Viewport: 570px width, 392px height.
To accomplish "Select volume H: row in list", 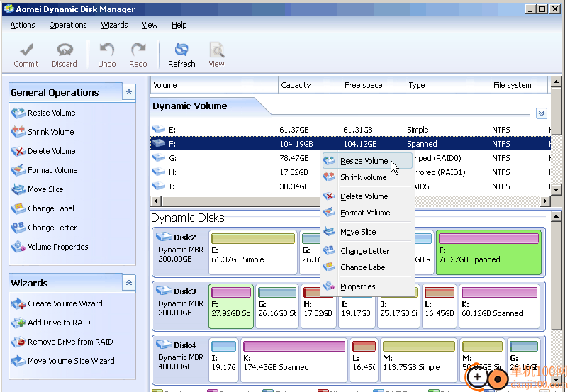I will coord(350,172).
